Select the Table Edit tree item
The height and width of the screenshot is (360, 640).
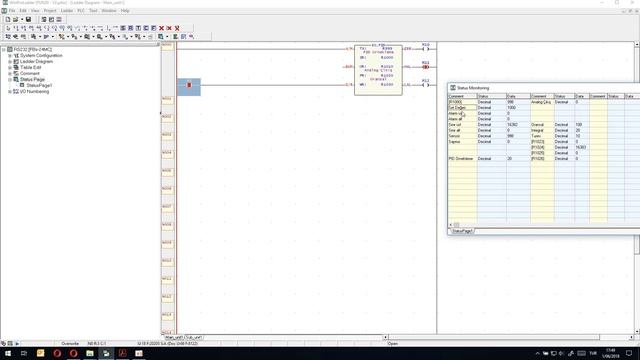(31, 67)
